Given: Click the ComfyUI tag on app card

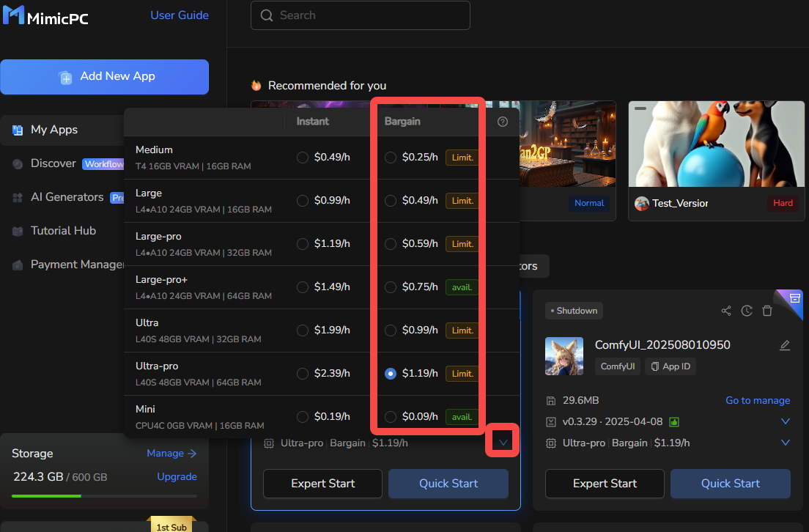Looking at the screenshot, I should pos(618,366).
